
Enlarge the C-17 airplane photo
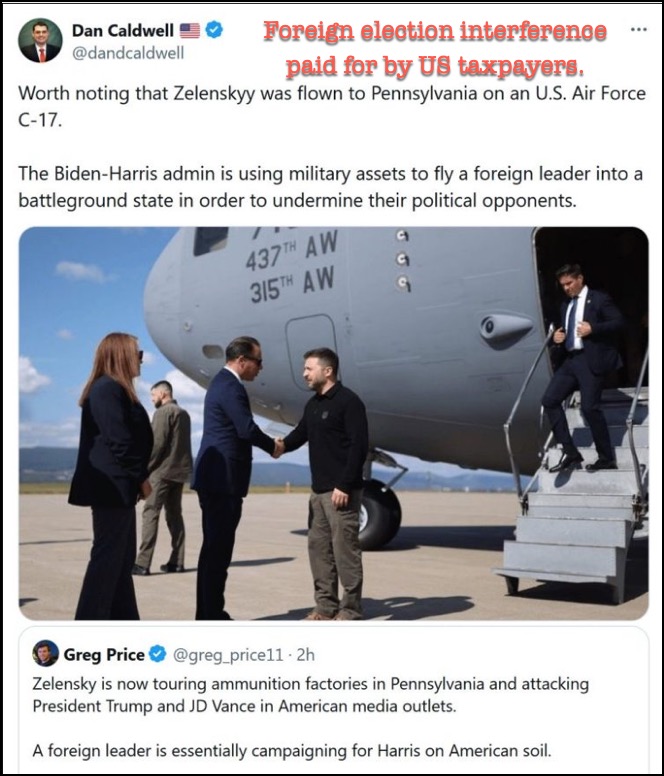coord(333,424)
